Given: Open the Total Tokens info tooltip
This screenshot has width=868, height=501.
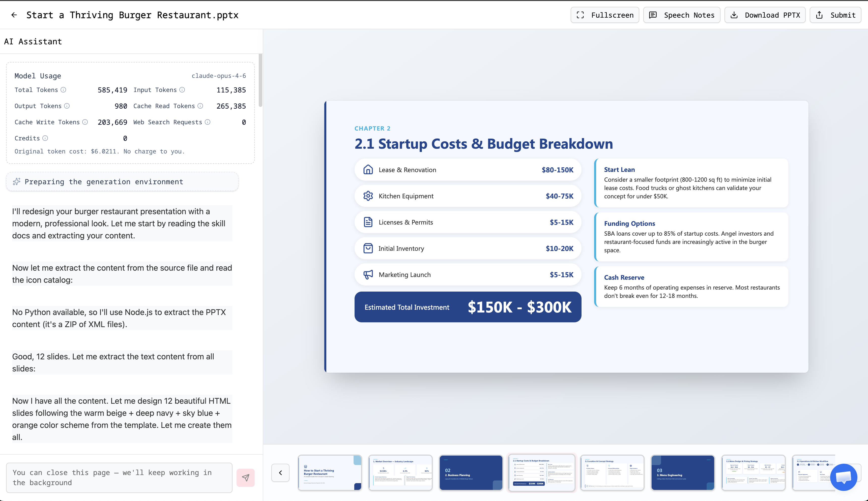Looking at the screenshot, I should click(x=63, y=90).
